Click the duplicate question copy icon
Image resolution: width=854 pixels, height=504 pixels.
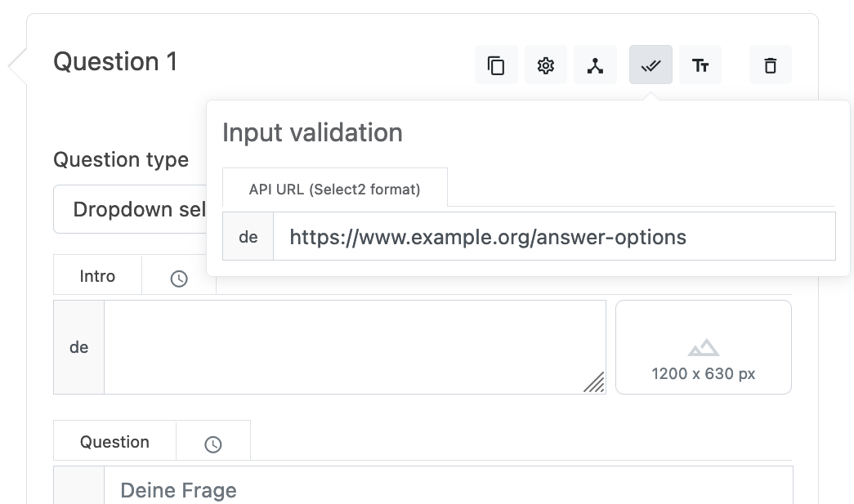pos(496,65)
